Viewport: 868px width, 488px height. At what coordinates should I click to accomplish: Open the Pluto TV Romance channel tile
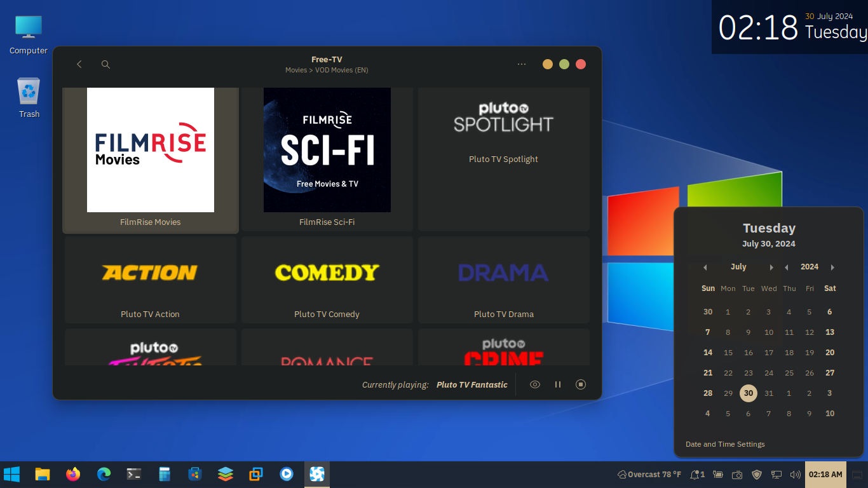[x=327, y=347]
